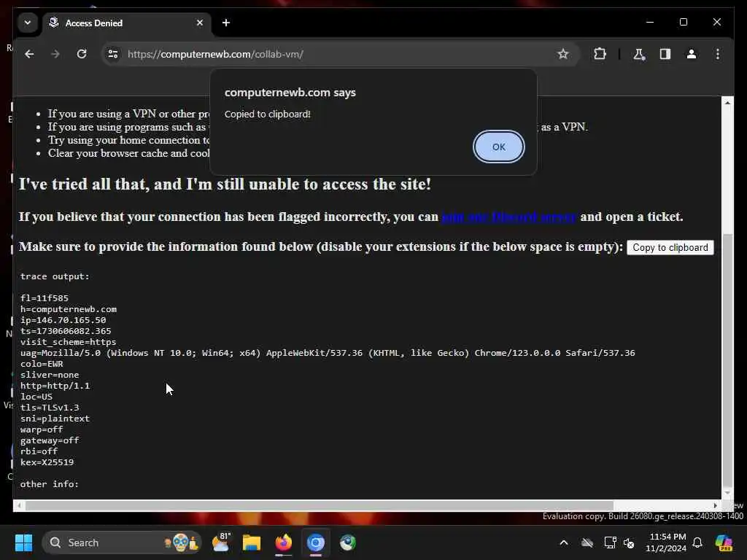
Task: Click the 'I've tried all that' heading
Action: tap(225, 184)
